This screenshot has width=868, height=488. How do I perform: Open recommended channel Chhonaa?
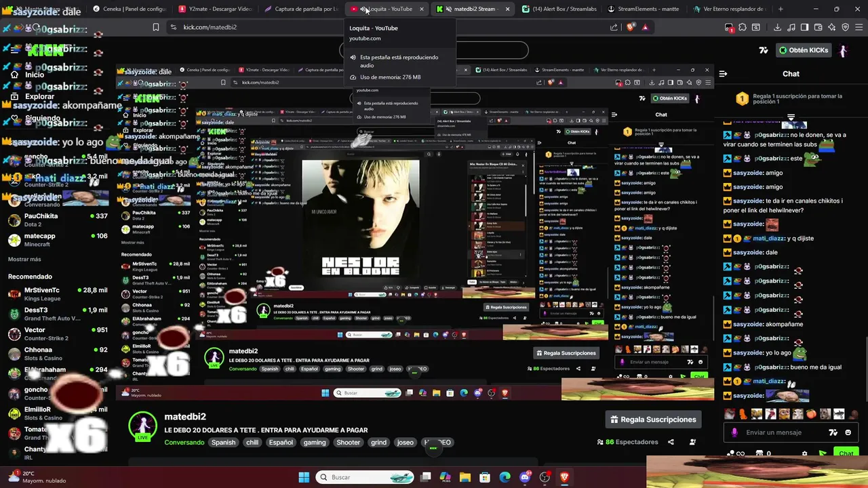click(58, 354)
